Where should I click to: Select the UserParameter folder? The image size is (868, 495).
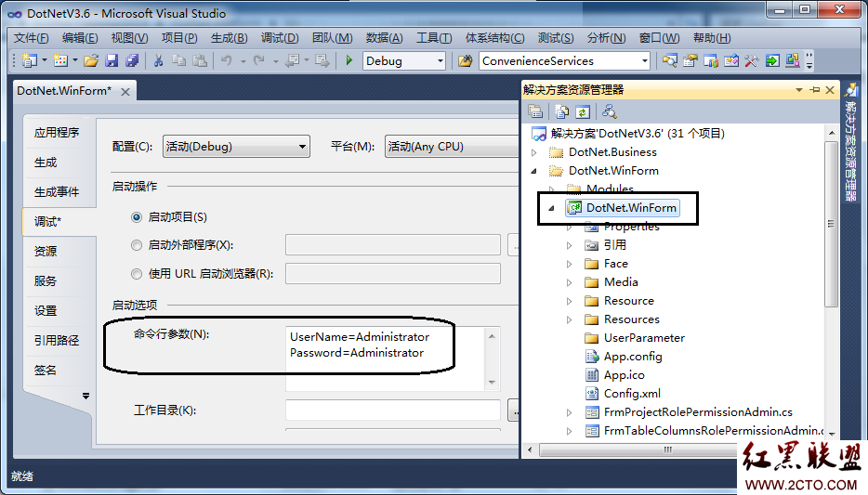[x=644, y=338]
